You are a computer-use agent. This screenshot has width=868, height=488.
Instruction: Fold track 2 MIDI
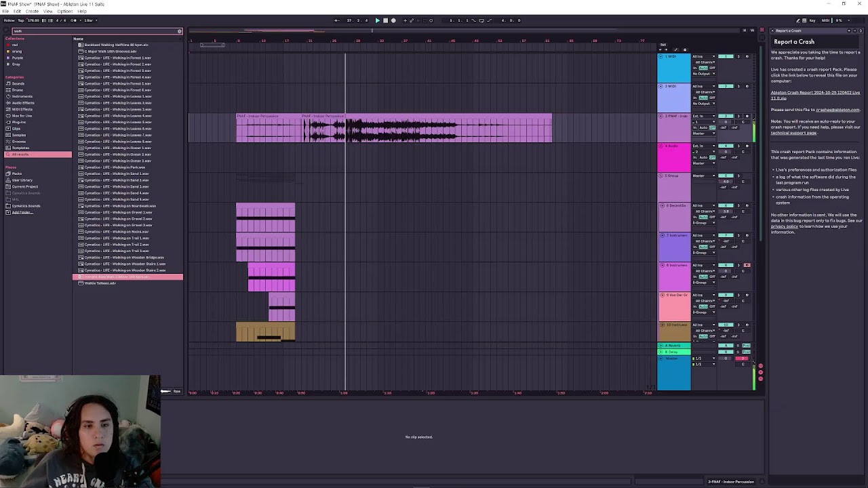pos(661,86)
